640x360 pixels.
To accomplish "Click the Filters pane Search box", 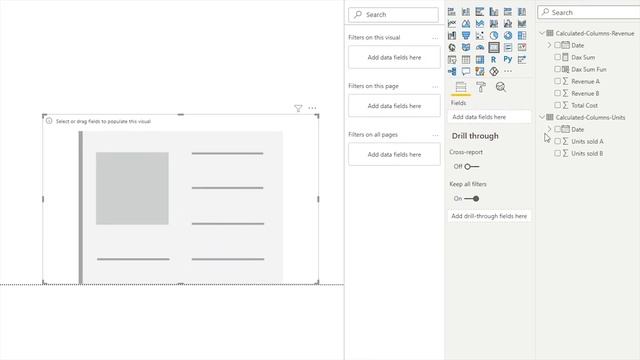I will pos(393,15).
